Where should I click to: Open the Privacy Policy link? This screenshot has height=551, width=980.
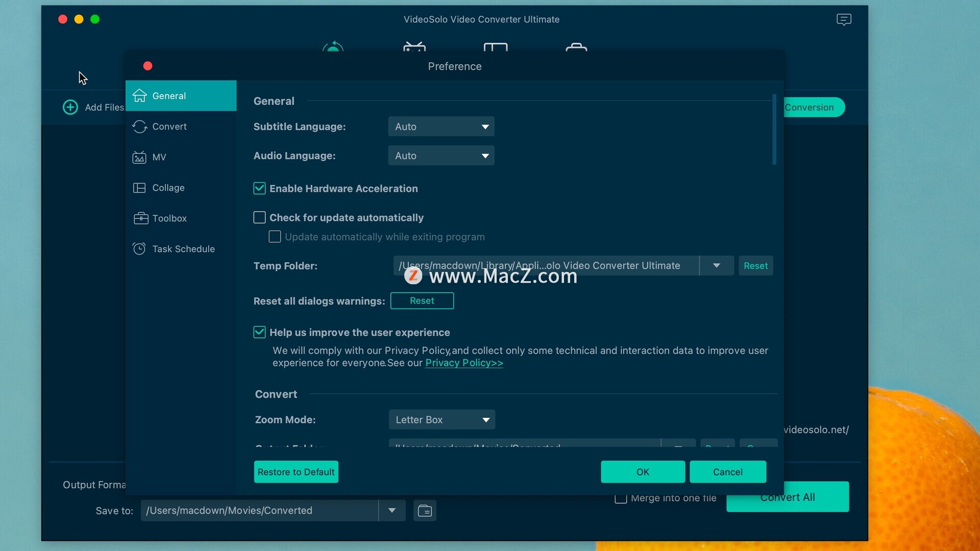[464, 363]
